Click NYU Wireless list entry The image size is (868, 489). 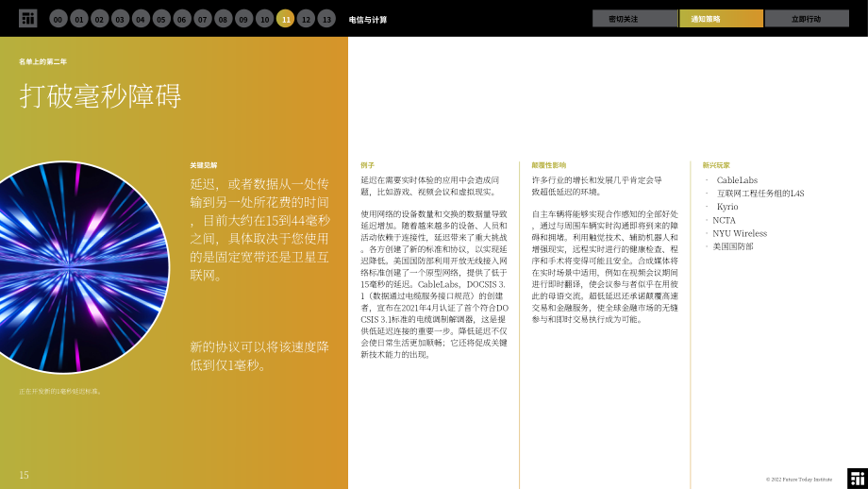tap(740, 233)
